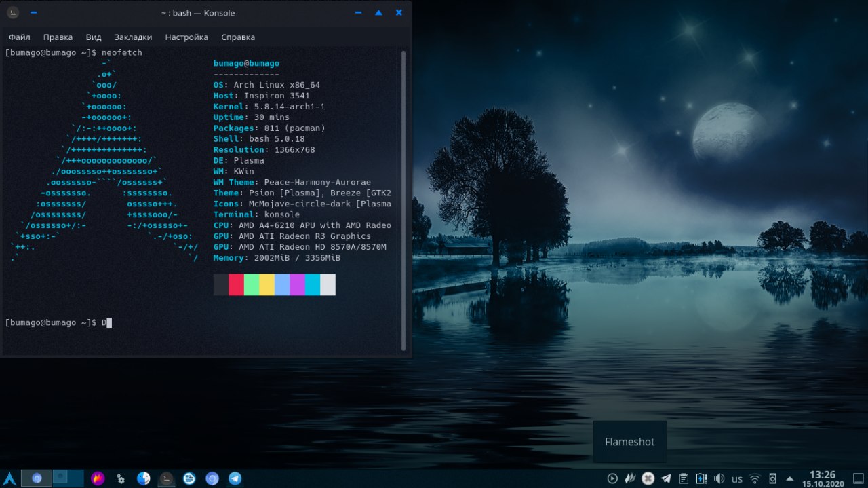Image resolution: width=868 pixels, height=488 pixels.
Task: Open the Arch Linux application launcher
Action: click(9, 478)
